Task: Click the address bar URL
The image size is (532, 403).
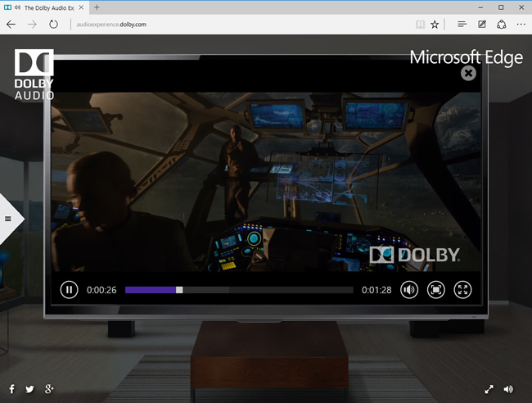Action: (x=111, y=25)
